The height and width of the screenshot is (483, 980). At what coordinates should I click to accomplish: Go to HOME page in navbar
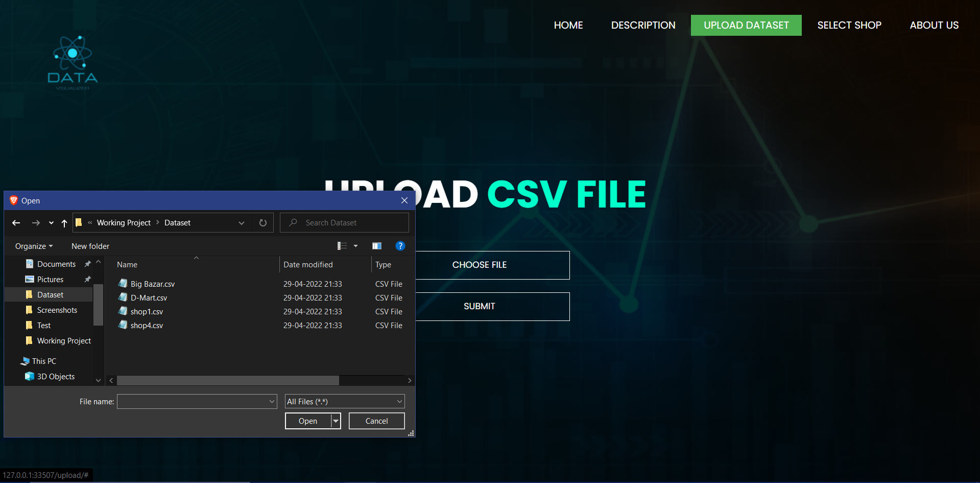click(568, 25)
